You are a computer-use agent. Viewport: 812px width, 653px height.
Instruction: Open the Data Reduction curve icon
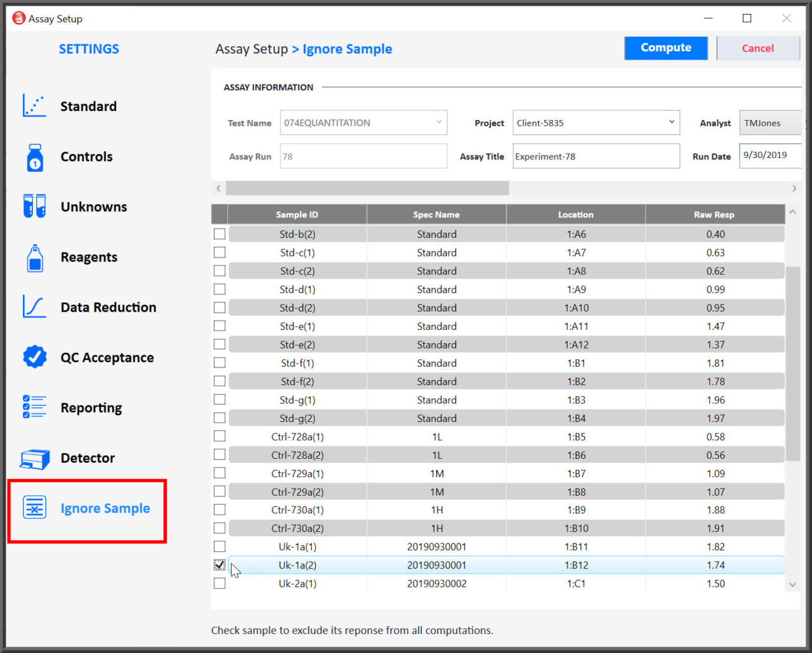tap(34, 307)
